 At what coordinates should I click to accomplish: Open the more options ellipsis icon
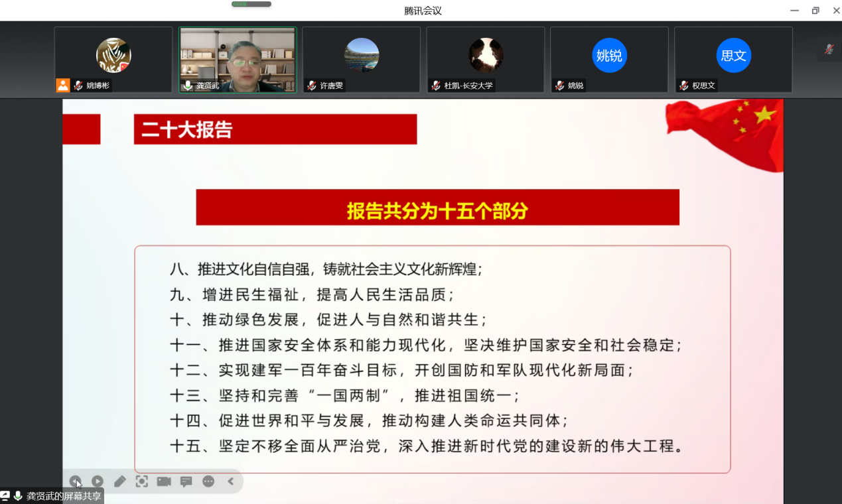(208, 481)
